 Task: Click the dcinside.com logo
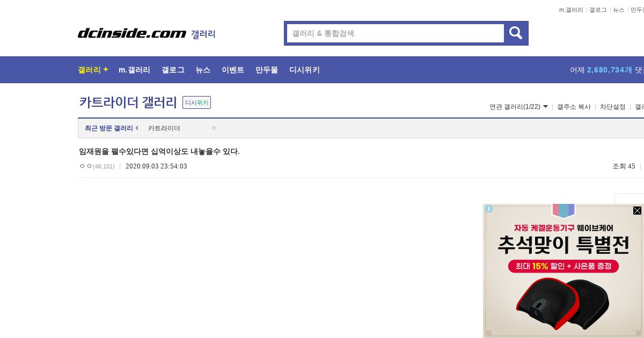pyautogui.click(x=132, y=33)
